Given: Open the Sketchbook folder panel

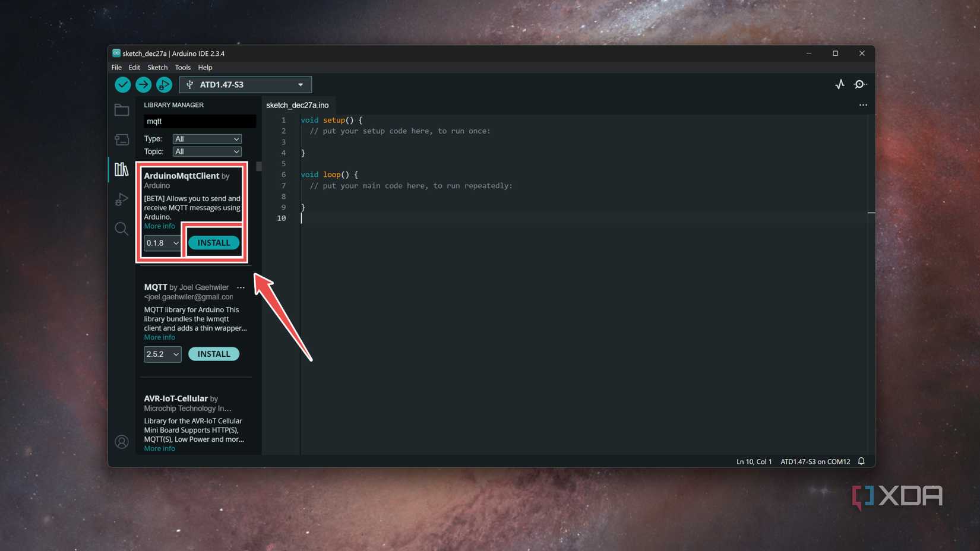Looking at the screenshot, I should 121,110.
